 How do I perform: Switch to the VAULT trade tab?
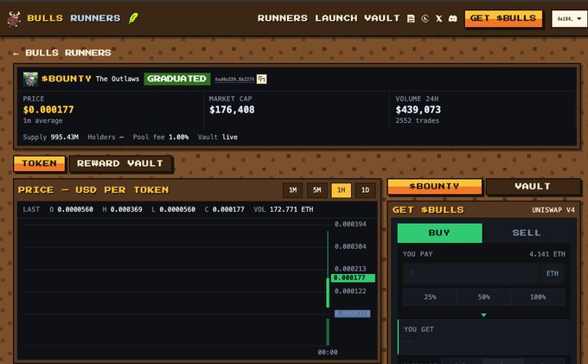533,187
